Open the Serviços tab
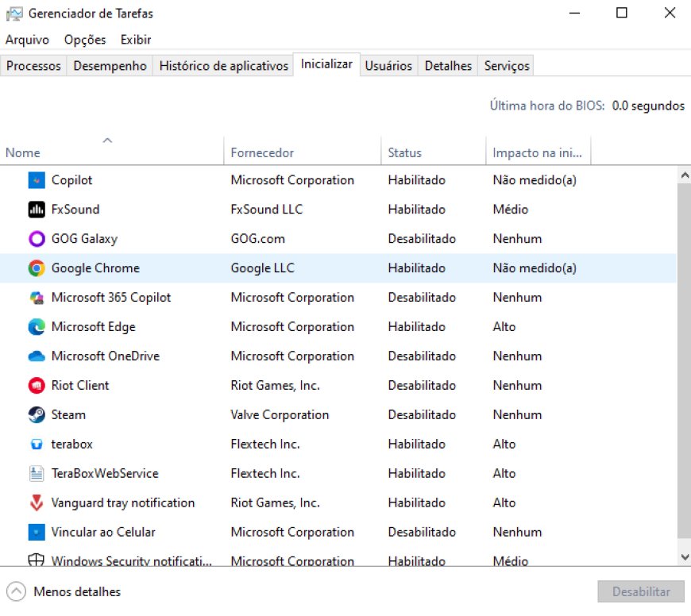 [507, 66]
